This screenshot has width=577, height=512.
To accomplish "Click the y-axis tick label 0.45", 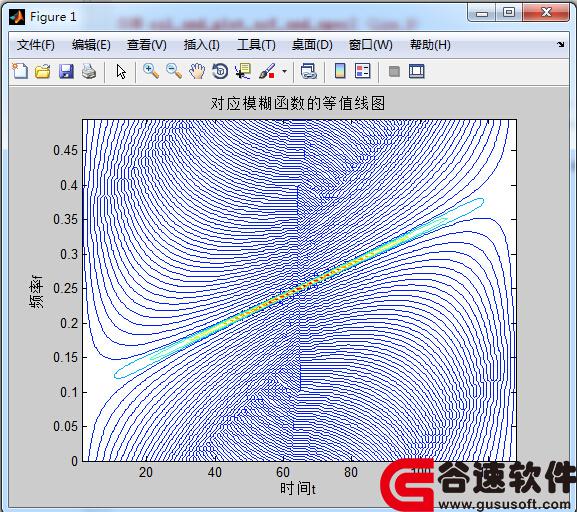I will tap(66, 151).
